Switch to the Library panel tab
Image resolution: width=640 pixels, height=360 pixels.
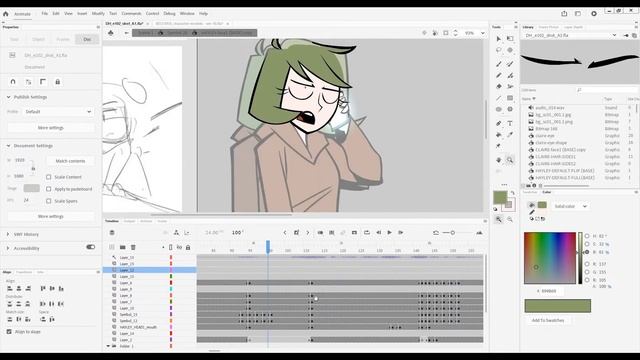coord(528,27)
